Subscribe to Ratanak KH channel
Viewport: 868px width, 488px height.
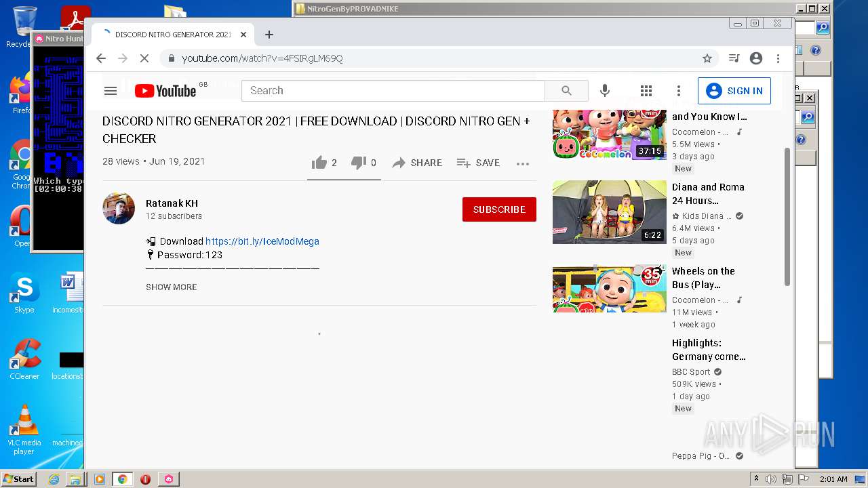499,209
